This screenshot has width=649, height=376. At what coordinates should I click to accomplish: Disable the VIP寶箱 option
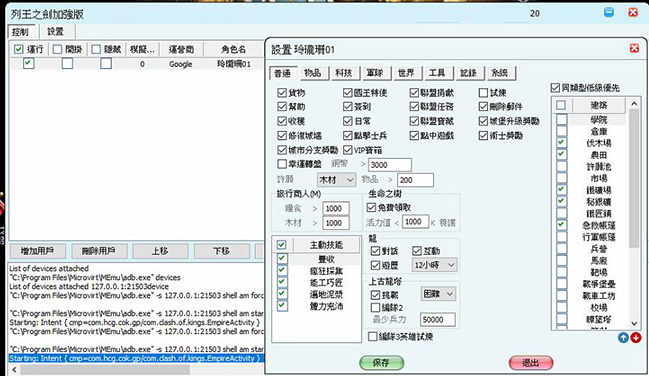coord(348,150)
